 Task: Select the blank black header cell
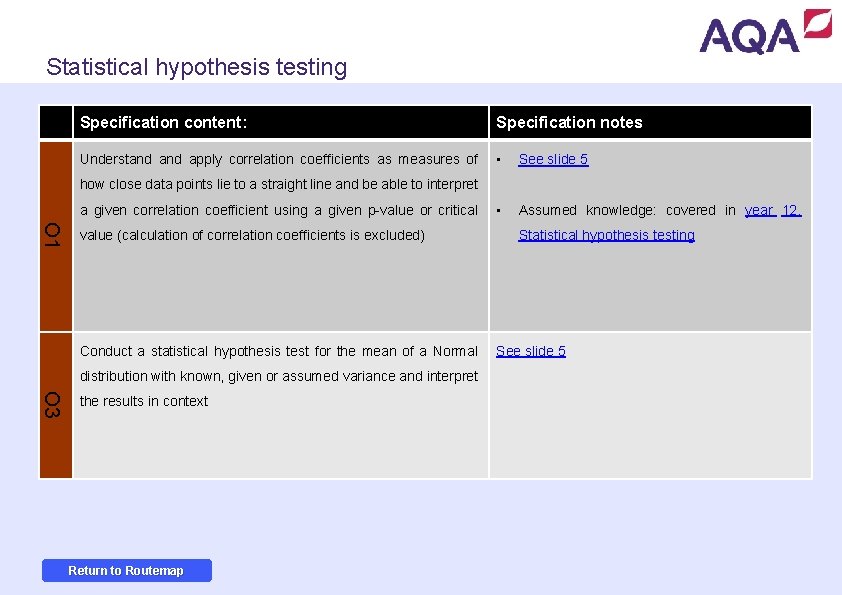click(56, 122)
